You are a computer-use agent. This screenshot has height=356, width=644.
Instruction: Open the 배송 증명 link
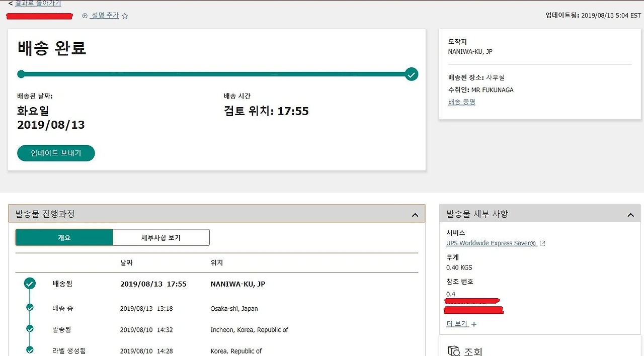(461, 102)
